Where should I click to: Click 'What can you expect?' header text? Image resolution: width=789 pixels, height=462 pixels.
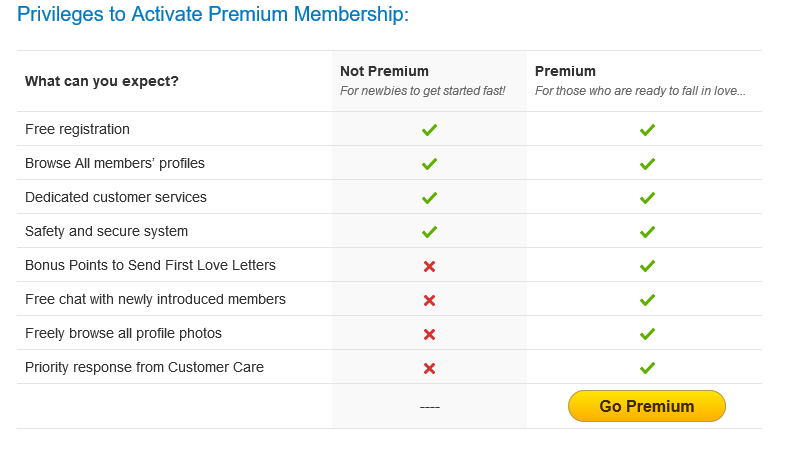point(102,81)
